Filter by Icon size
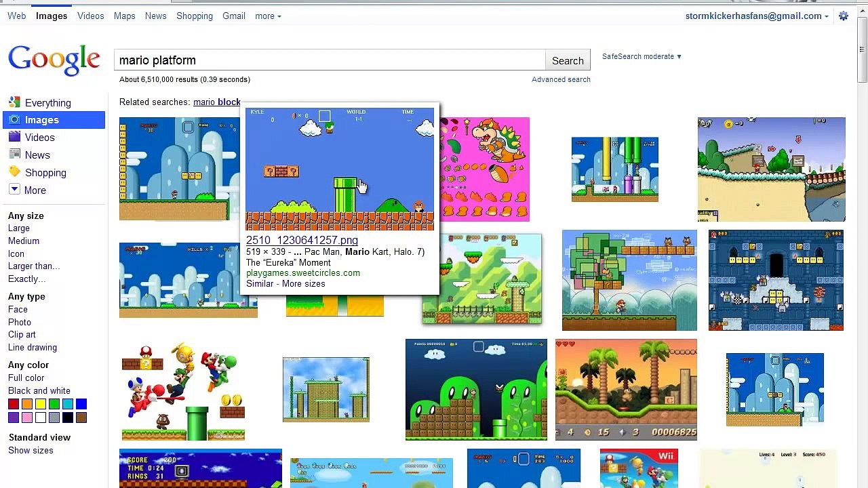 16,253
